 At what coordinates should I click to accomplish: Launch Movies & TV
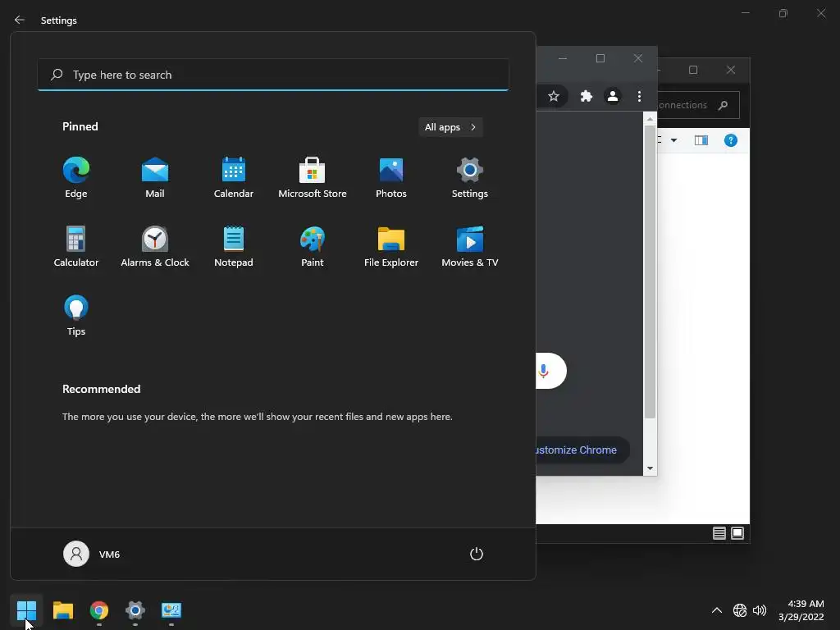470,247
